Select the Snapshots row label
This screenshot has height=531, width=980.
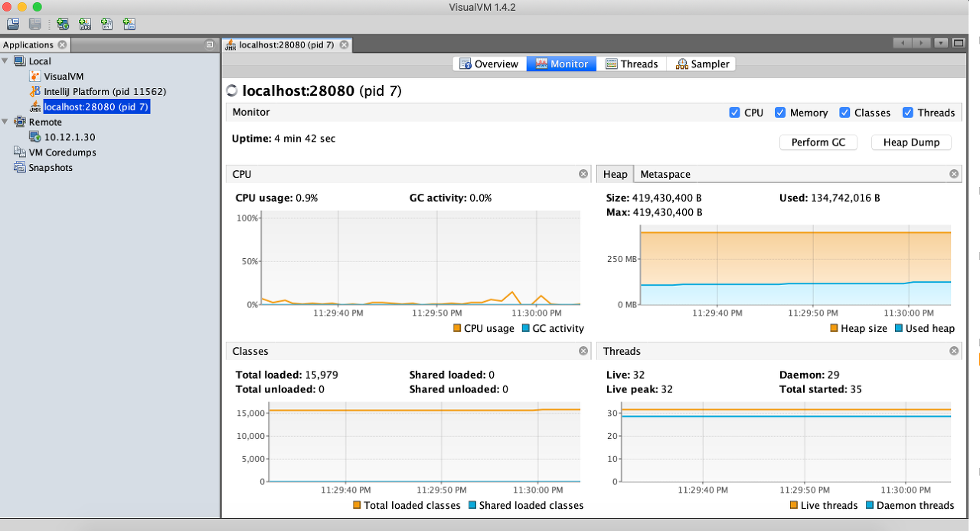[x=51, y=168]
